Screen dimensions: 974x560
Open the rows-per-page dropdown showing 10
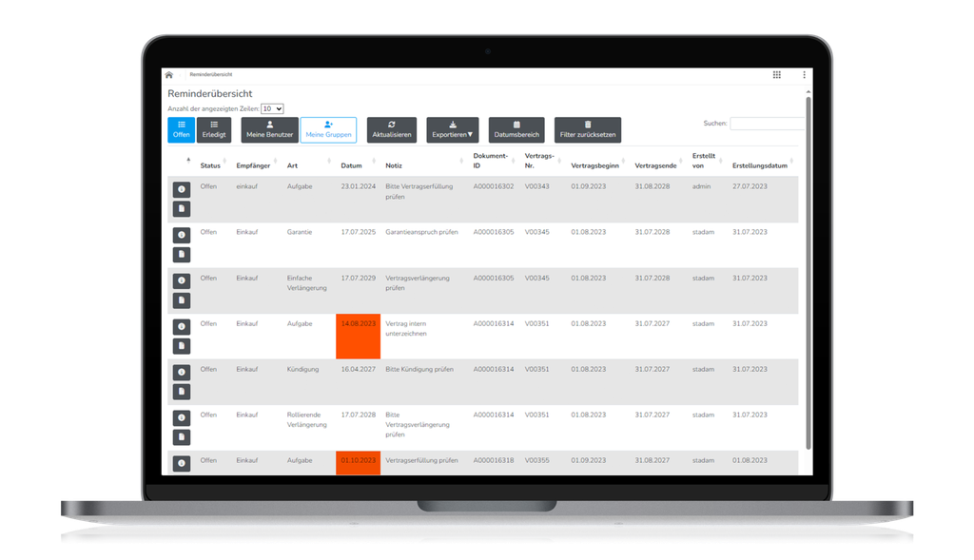coord(272,108)
